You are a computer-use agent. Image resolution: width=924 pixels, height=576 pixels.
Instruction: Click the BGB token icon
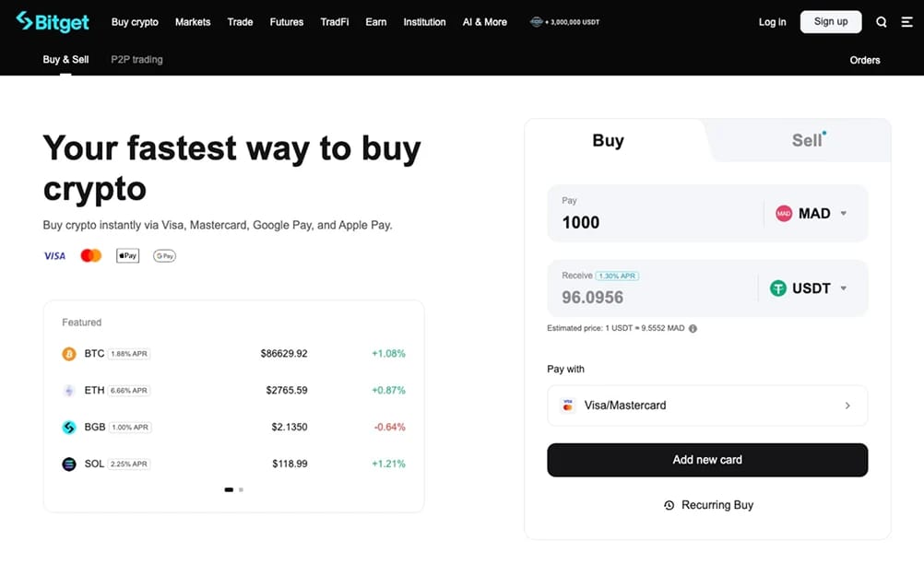(x=69, y=428)
